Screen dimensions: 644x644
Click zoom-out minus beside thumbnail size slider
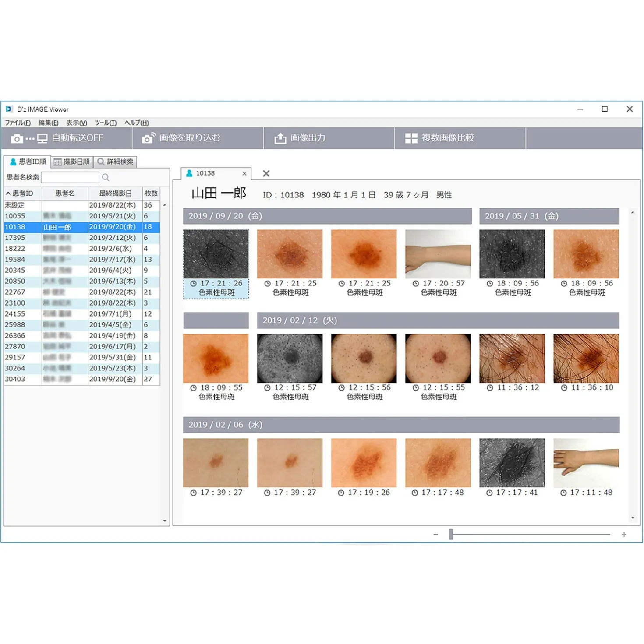(x=435, y=535)
